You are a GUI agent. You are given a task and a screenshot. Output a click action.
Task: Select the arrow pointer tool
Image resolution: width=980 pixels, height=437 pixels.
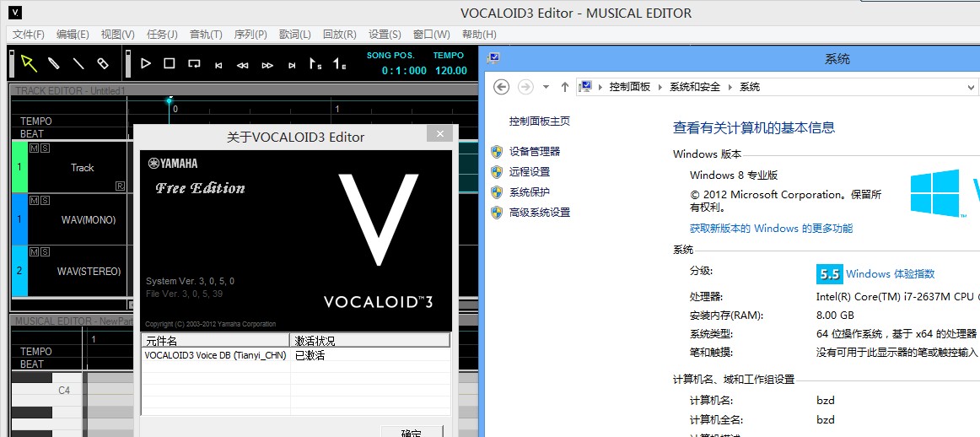tap(29, 63)
